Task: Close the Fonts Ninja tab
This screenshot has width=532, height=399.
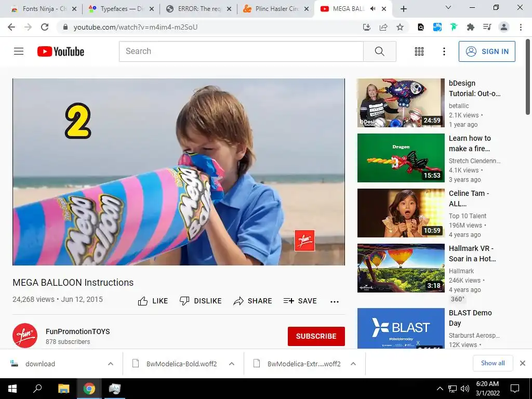Action: [74, 9]
